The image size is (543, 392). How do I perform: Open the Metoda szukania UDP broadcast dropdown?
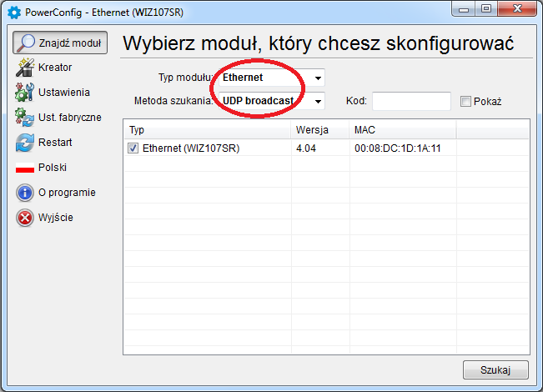(272, 101)
